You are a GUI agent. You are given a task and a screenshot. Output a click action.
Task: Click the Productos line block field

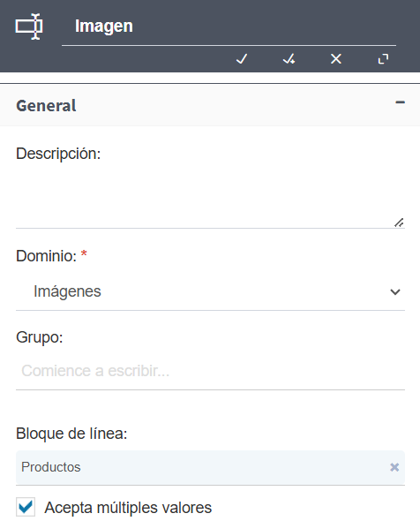click(210, 467)
